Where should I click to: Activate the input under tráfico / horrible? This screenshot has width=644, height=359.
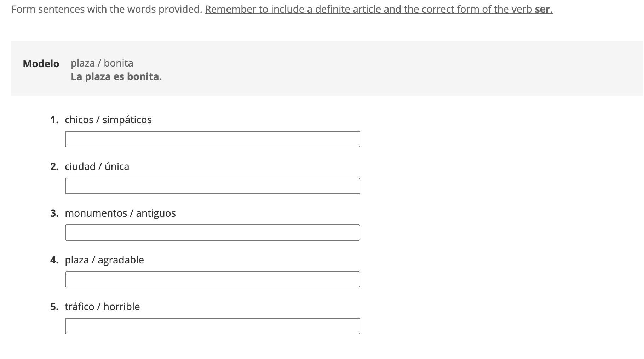[x=212, y=326]
